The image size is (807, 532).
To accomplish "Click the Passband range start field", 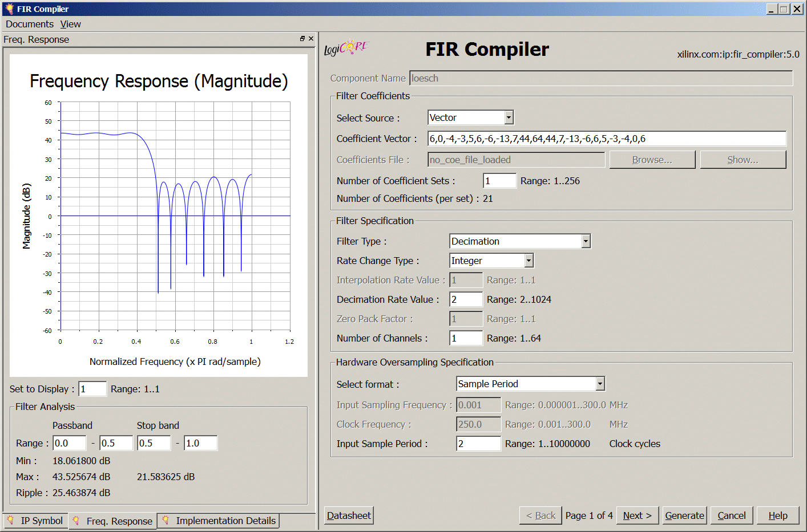I will point(70,443).
